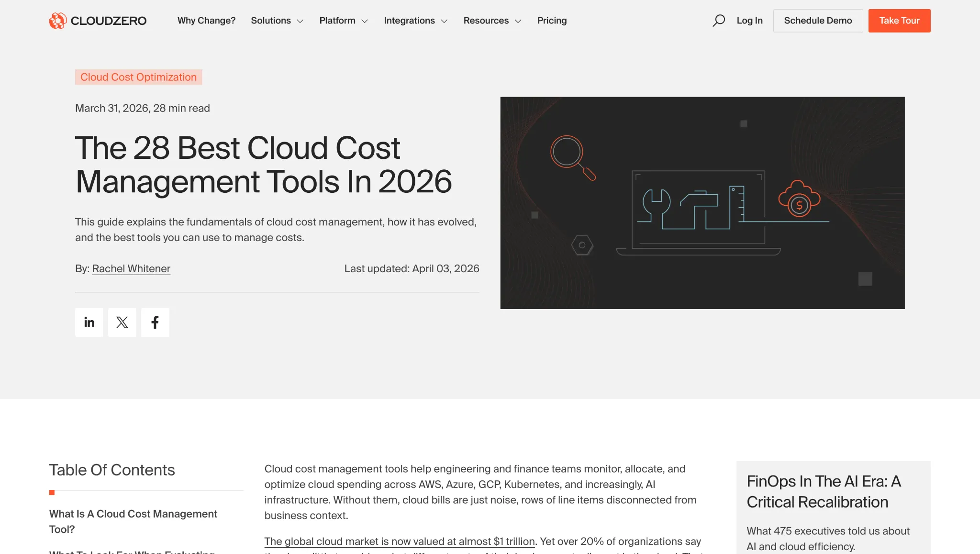The image size is (980, 554).
Task: Click the article hero illustration image
Action: pyautogui.click(x=702, y=202)
